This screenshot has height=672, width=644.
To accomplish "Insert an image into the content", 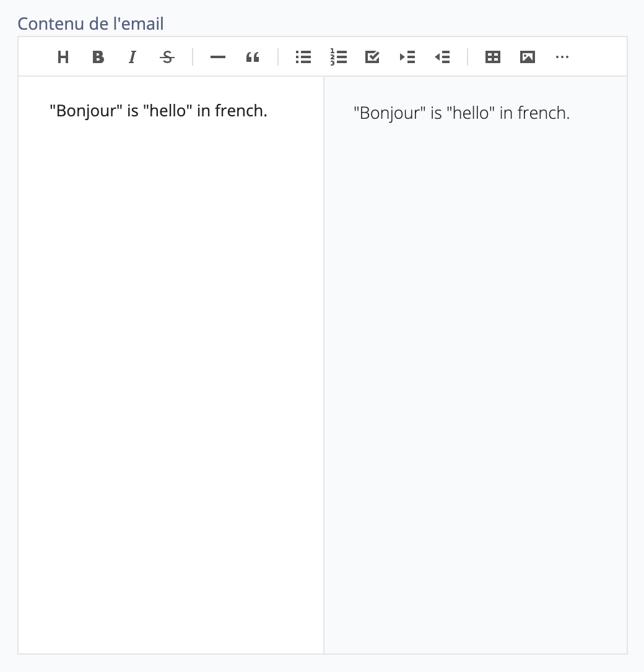I will pyautogui.click(x=527, y=56).
